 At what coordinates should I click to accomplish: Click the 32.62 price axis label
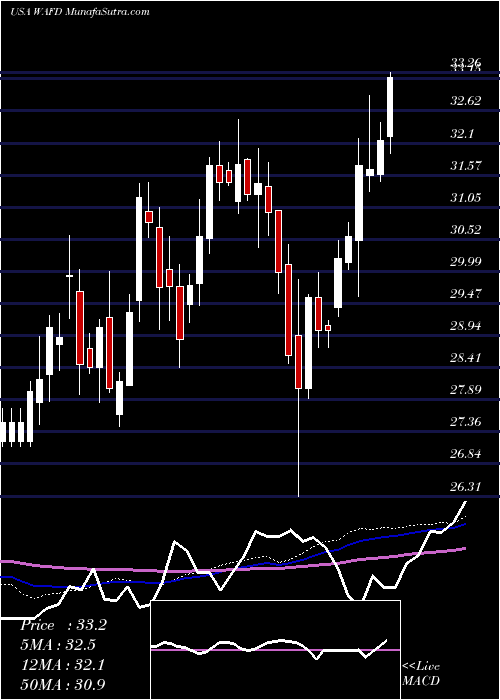[x=466, y=100]
